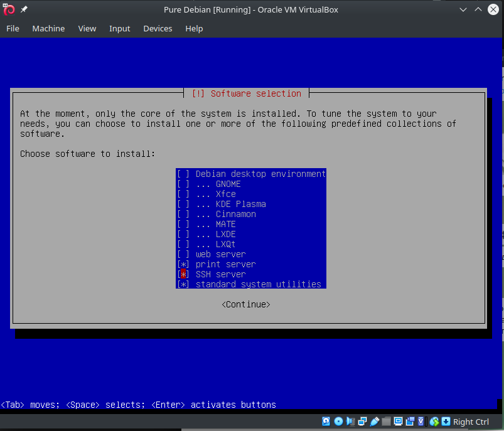The height and width of the screenshot is (431, 504).
Task: Toggle the KDE Plasma checkbox
Action: point(183,204)
